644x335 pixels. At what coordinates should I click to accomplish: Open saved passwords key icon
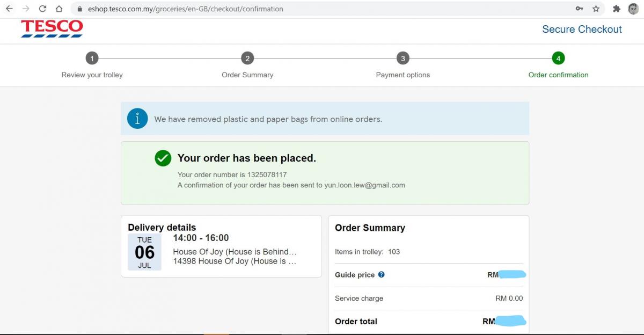click(579, 9)
